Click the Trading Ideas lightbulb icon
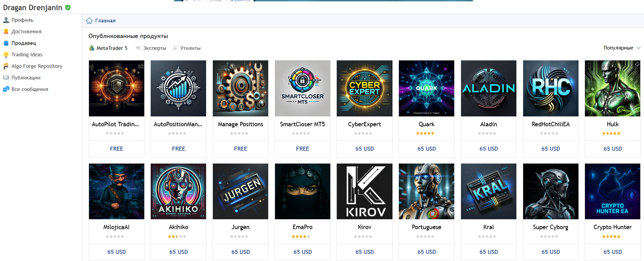The width and height of the screenshot is (644, 261). click(6, 55)
